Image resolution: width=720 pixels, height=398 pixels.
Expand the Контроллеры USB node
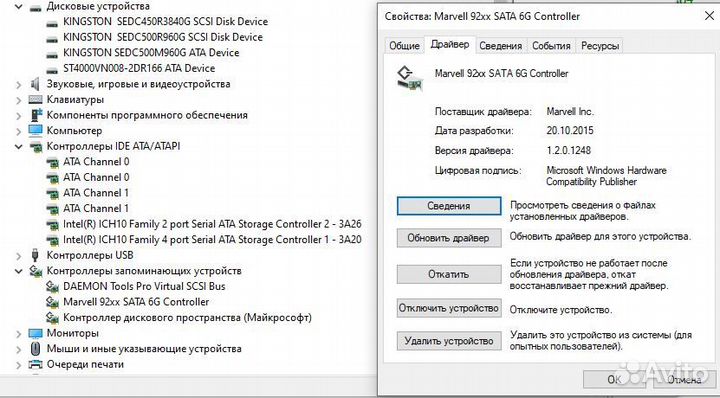click(x=19, y=256)
